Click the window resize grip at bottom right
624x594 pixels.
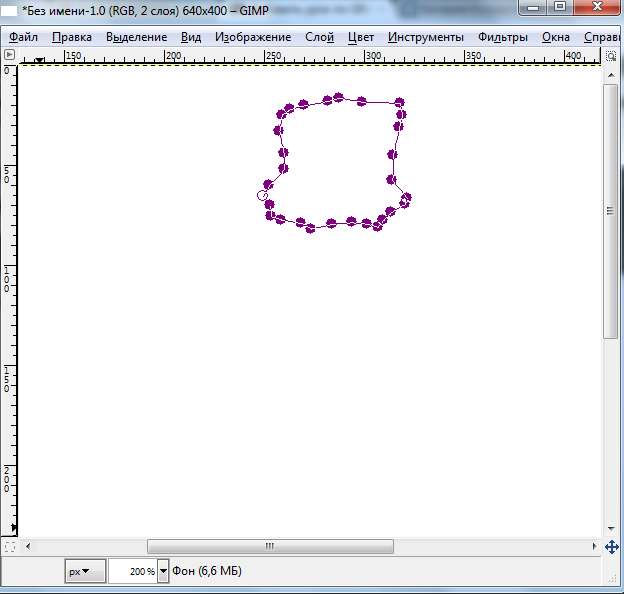pyautogui.click(x=612, y=579)
